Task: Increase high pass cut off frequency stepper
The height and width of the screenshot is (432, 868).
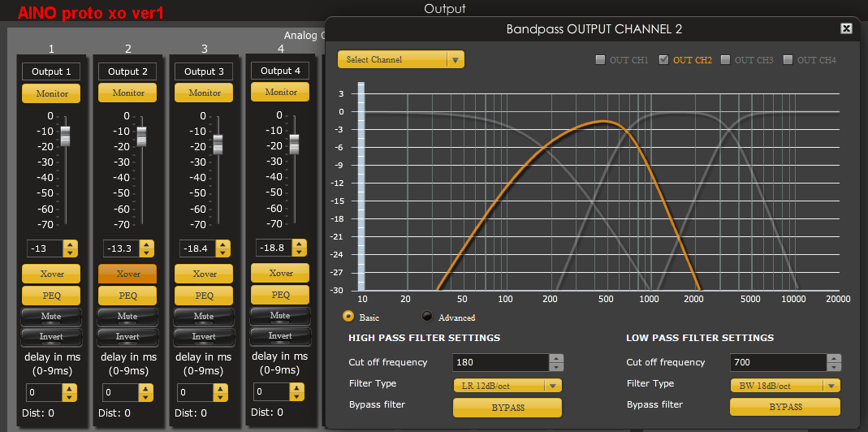Action: [x=556, y=358]
